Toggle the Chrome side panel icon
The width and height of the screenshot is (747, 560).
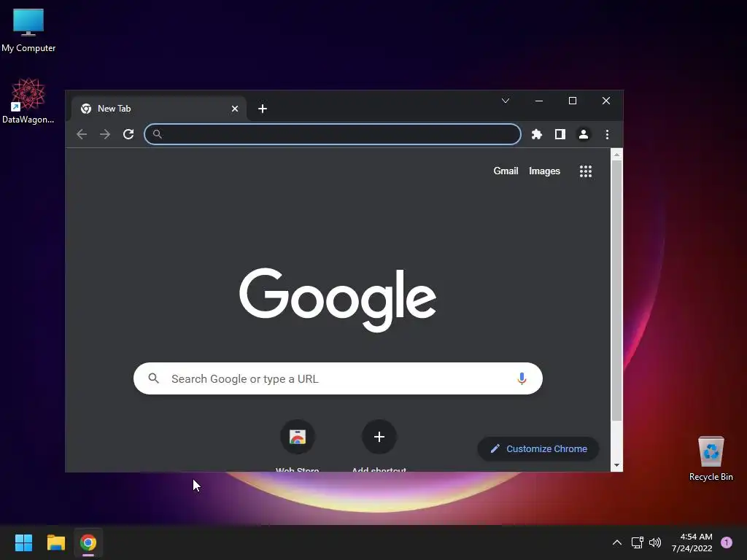tap(560, 134)
